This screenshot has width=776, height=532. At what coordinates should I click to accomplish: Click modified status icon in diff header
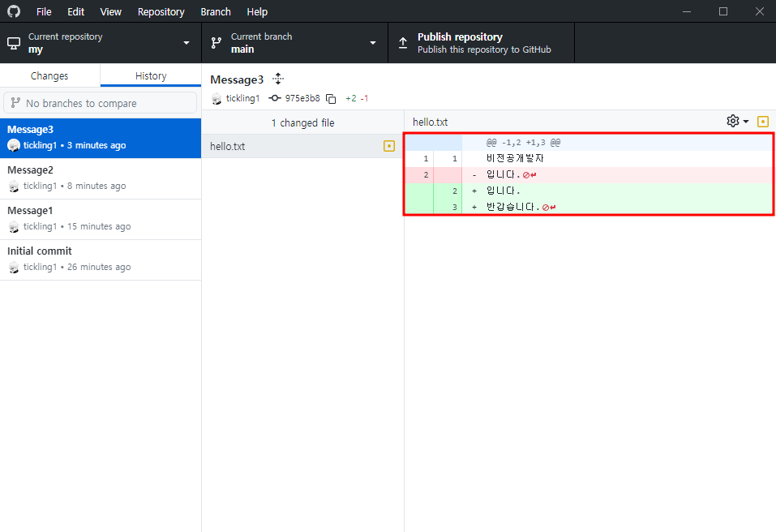pyautogui.click(x=763, y=122)
